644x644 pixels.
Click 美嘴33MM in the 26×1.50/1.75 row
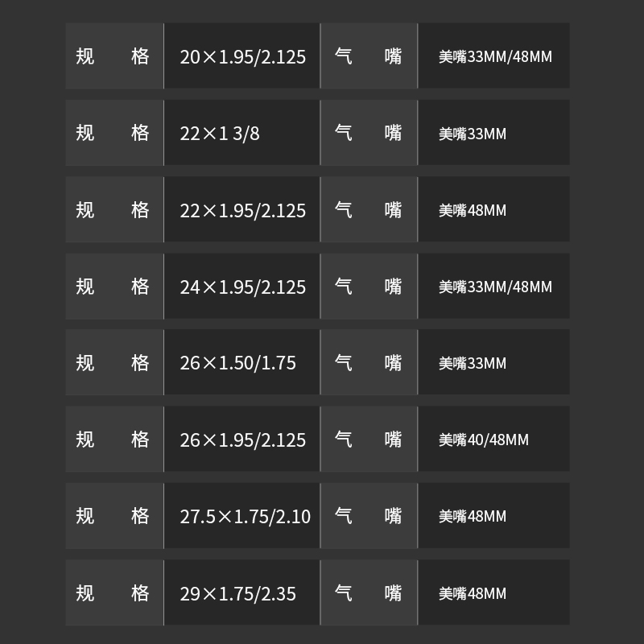click(x=473, y=363)
